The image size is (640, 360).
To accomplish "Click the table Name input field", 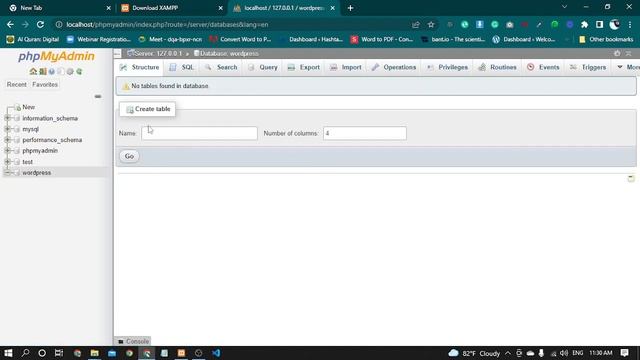I will coord(200,133).
